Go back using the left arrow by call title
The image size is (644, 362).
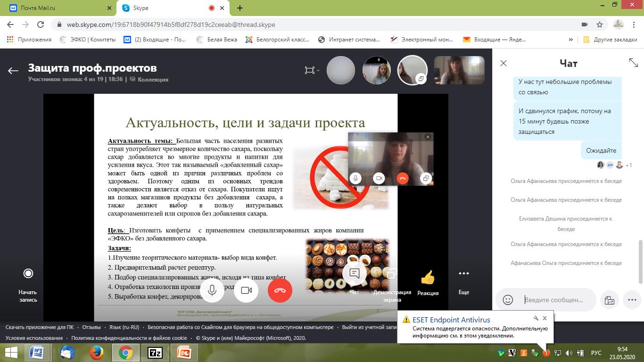(x=13, y=71)
